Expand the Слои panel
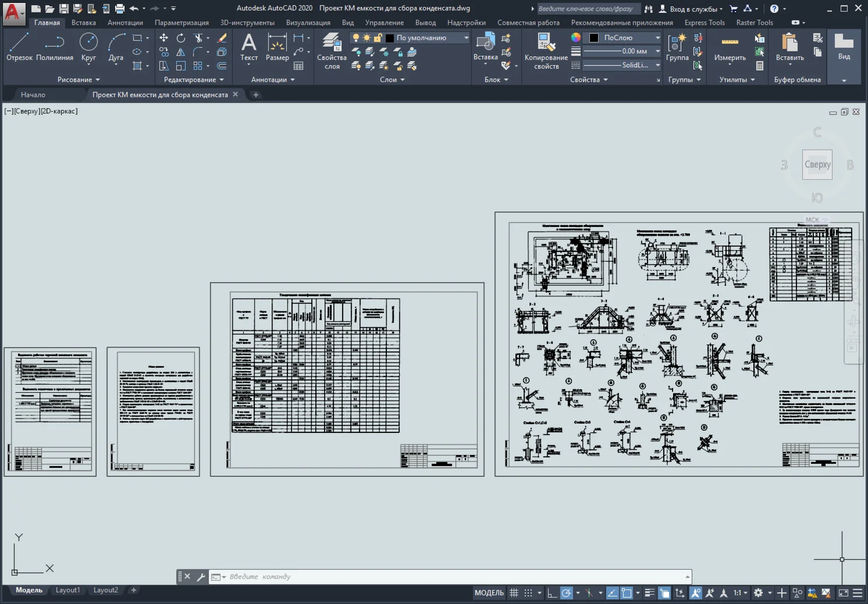This screenshot has width=868, height=604. pyautogui.click(x=392, y=80)
